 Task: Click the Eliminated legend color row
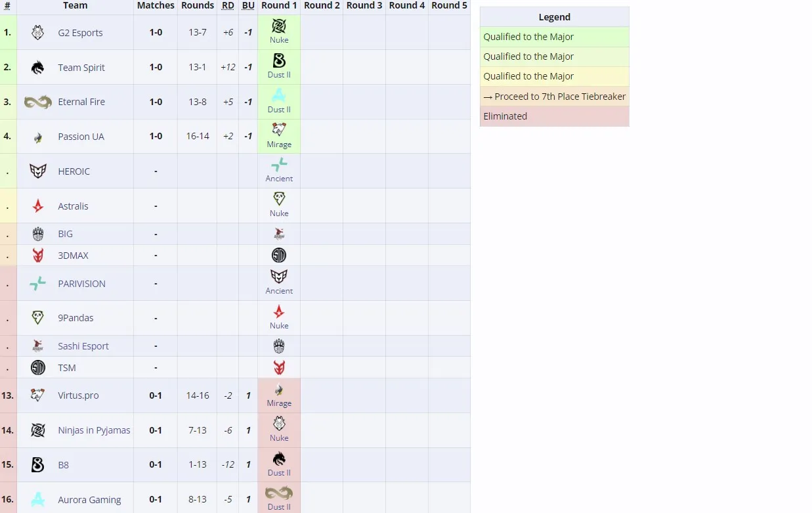pos(555,116)
